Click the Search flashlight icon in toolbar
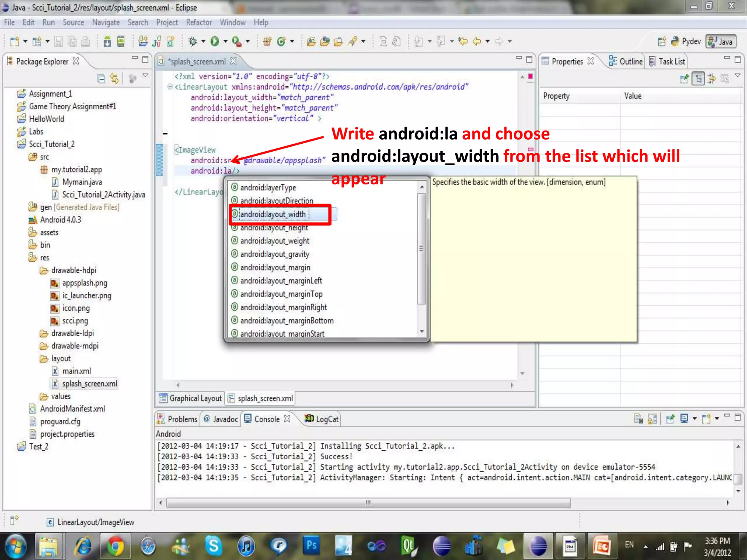The width and height of the screenshot is (747, 560). 352,42
